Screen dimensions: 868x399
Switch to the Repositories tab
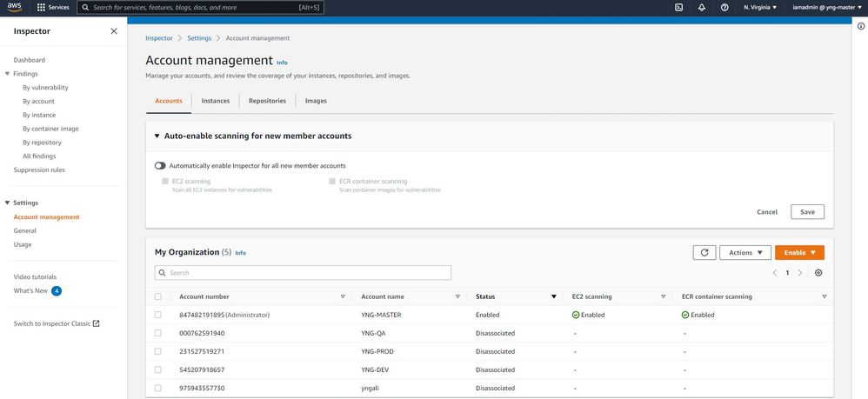267,101
